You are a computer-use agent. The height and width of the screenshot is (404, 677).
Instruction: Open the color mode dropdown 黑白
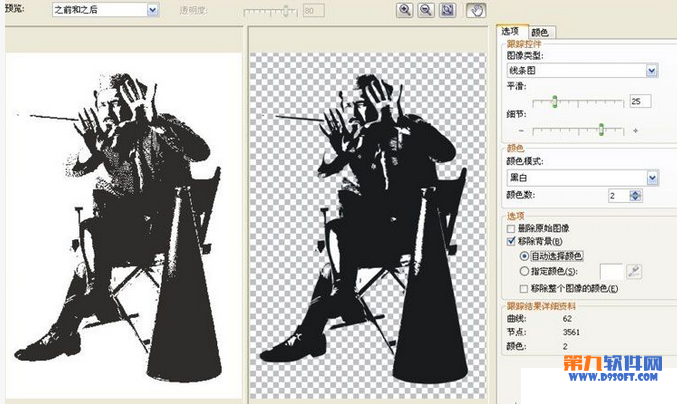582,177
